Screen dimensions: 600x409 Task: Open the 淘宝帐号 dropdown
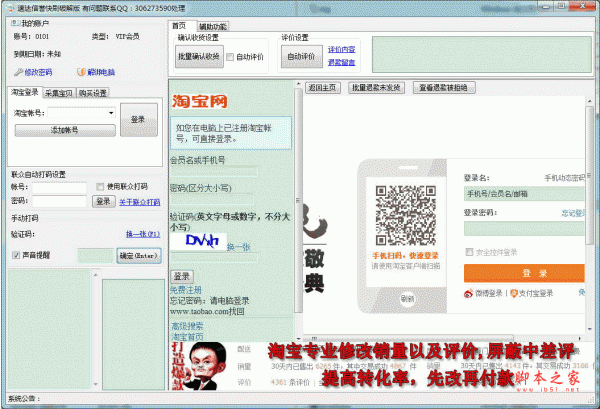(x=111, y=112)
